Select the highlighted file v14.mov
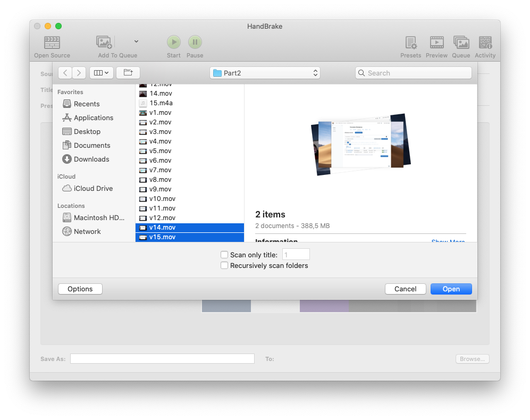 pos(190,228)
